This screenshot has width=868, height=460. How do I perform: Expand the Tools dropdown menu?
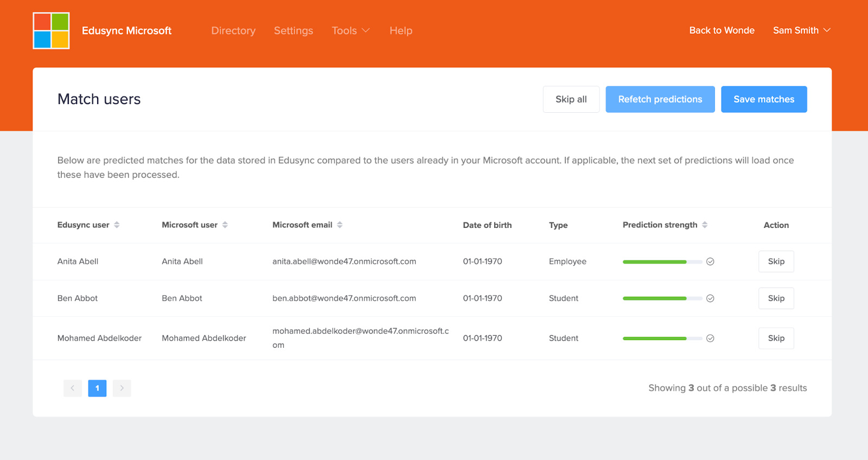click(x=350, y=30)
